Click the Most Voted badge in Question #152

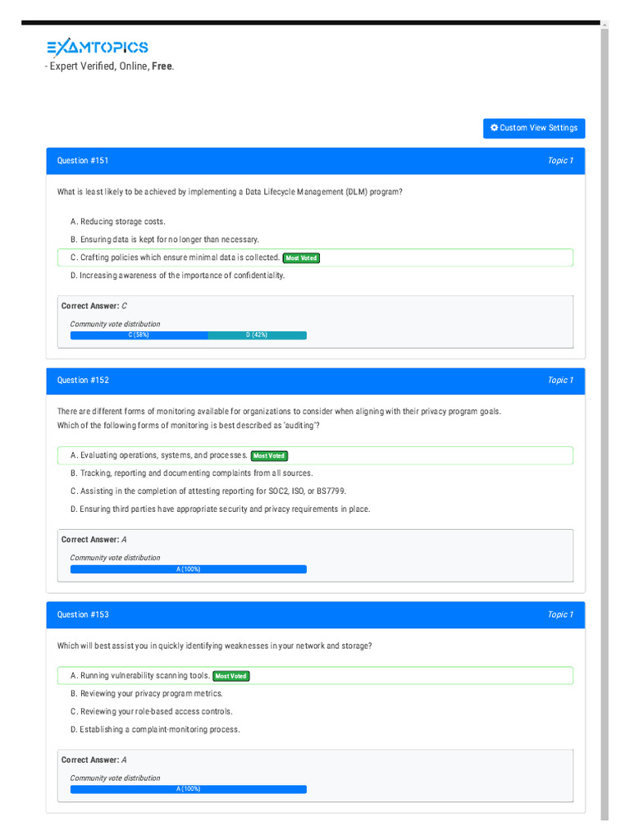[269, 455]
